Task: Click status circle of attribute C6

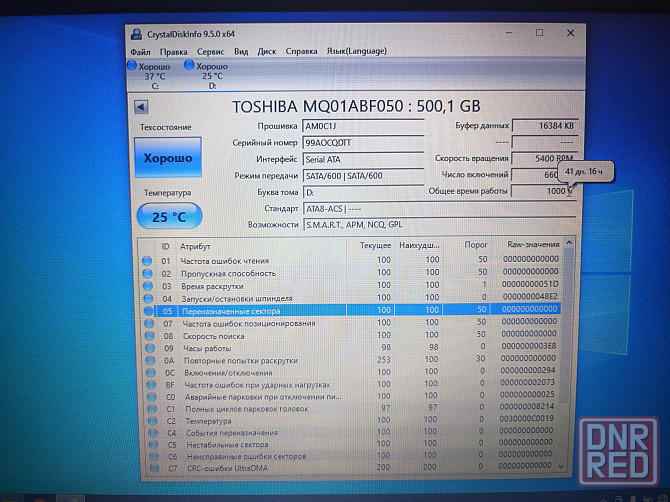Action: (x=154, y=456)
